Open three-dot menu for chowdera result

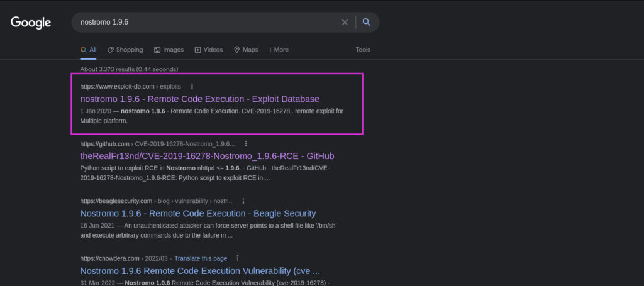[237, 258]
